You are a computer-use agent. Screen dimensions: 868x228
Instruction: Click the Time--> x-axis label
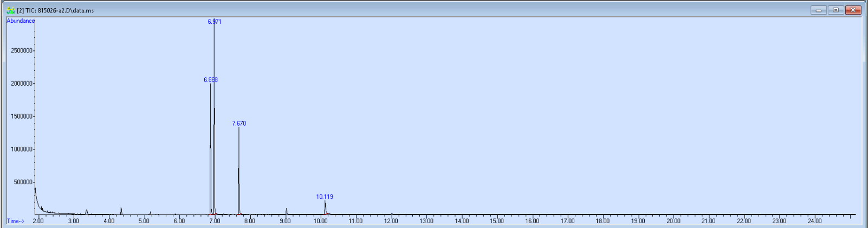[x=15, y=221]
